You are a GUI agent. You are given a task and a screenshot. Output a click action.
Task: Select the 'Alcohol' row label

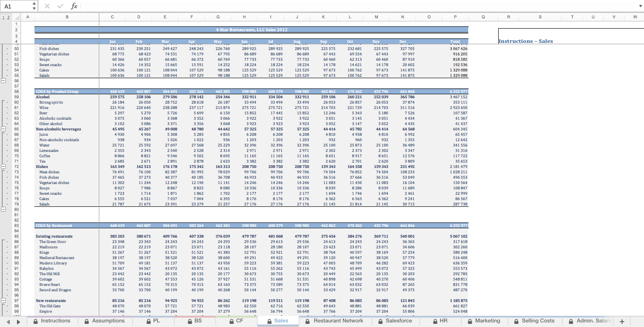(x=43, y=97)
